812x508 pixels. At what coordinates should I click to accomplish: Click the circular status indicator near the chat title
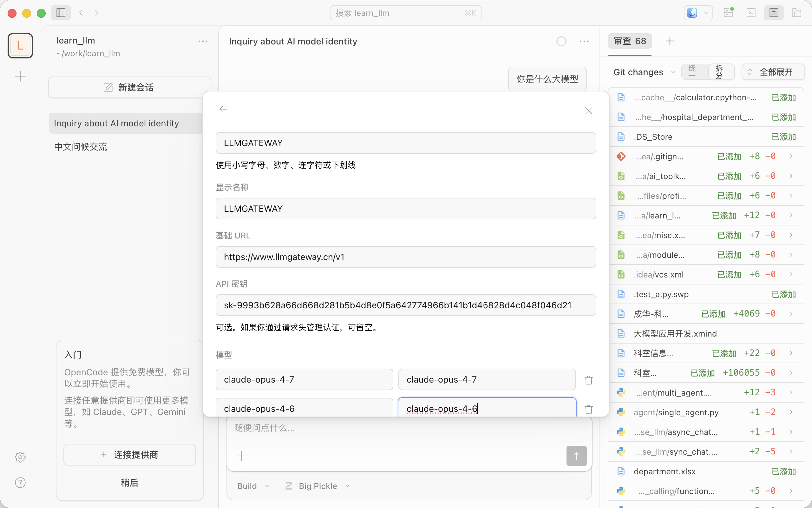(x=561, y=41)
